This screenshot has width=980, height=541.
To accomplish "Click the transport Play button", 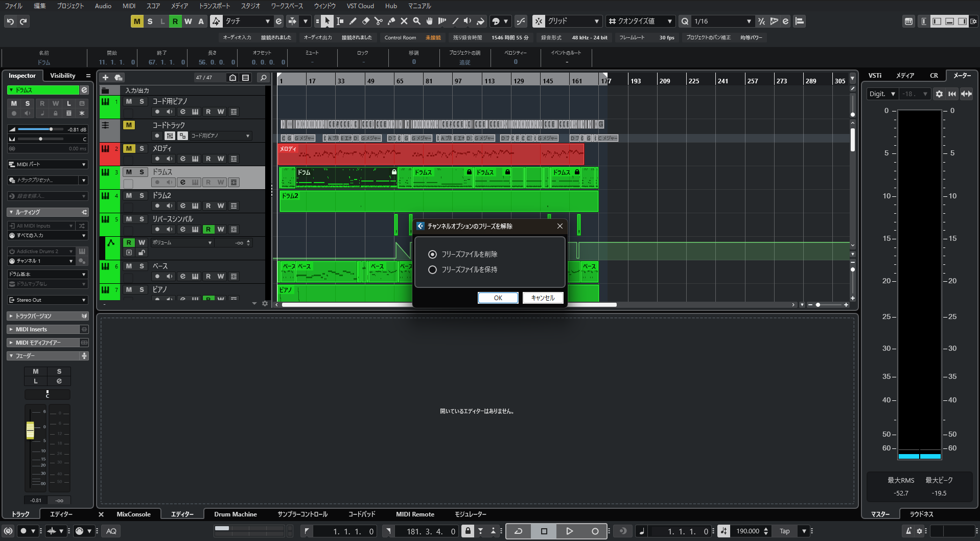I will point(569,531).
